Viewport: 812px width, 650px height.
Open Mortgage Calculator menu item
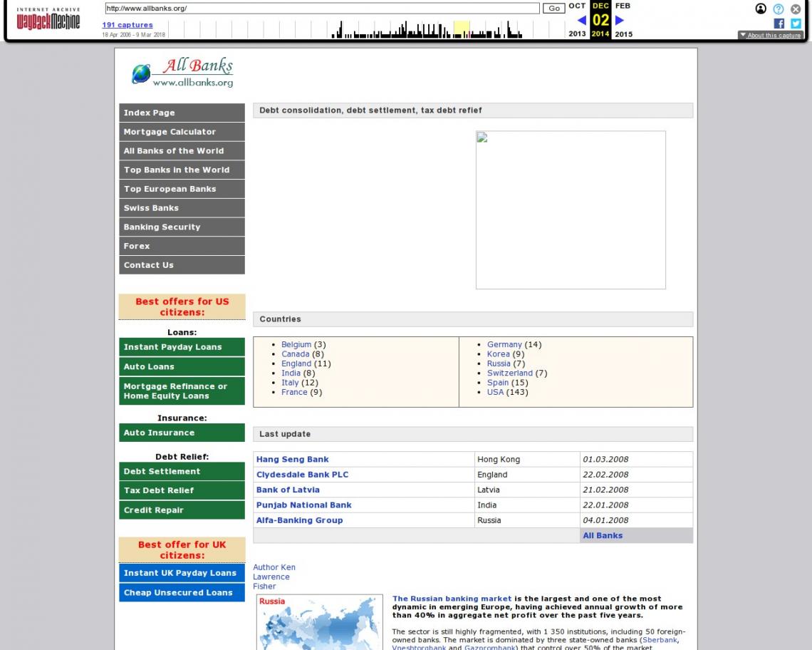point(182,132)
